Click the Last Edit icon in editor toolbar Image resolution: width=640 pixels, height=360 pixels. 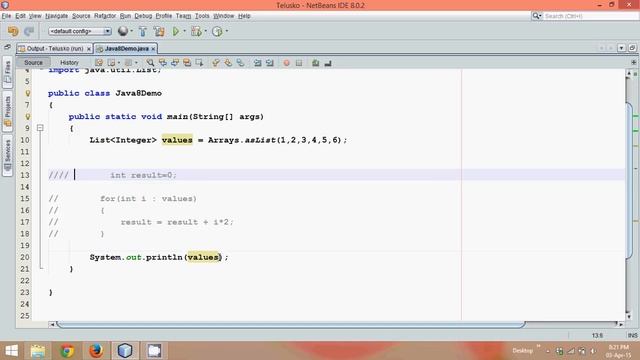point(99,63)
